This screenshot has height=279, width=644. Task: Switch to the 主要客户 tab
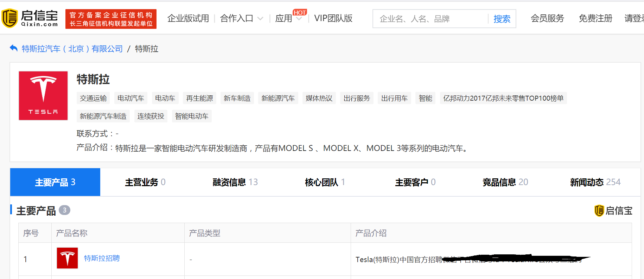pos(415,182)
